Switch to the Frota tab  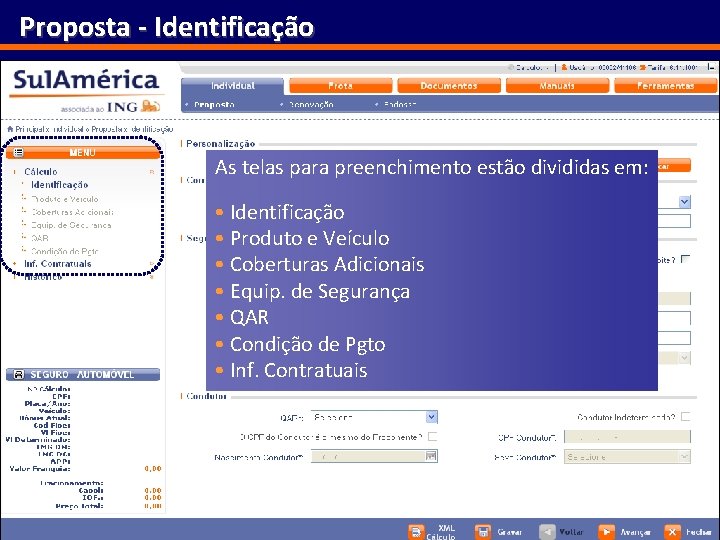tap(341, 86)
